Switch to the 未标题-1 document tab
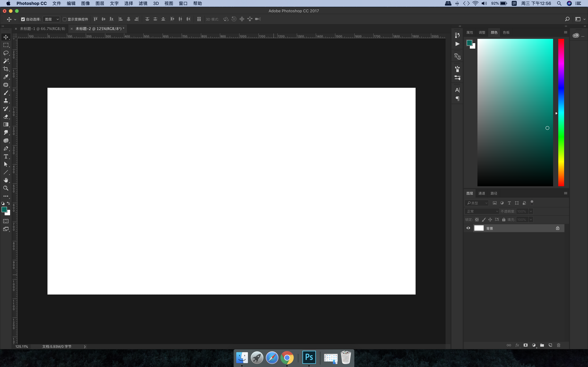The width and height of the screenshot is (588, 367). click(43, 29)
